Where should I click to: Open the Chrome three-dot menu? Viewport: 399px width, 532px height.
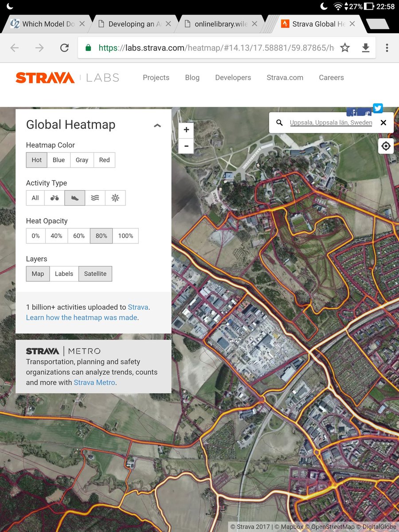tap(387, 48)
